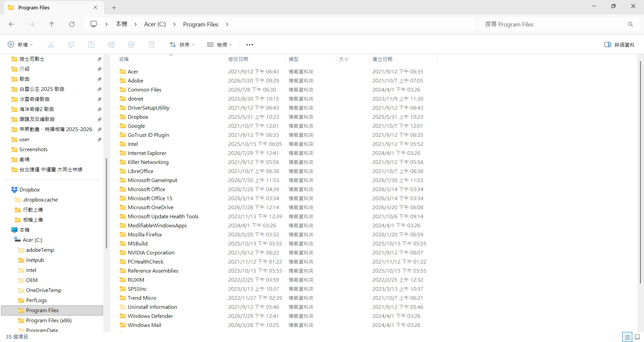Select the Trend Micro folder
This screenshot has width=644, height=342.
tap(142, 298)
